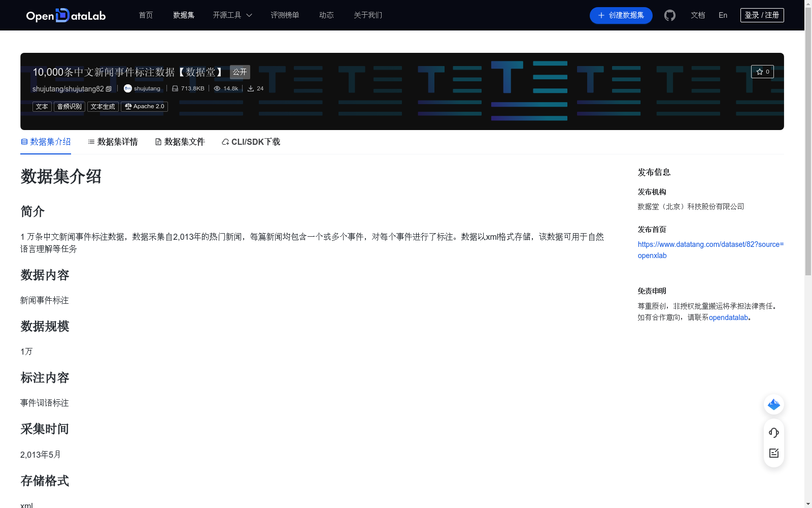Expand the 开源工具 dropdown menu
The width and height of the screenshot is (812, 508).
pyautogui.click(x=232, y=15)
